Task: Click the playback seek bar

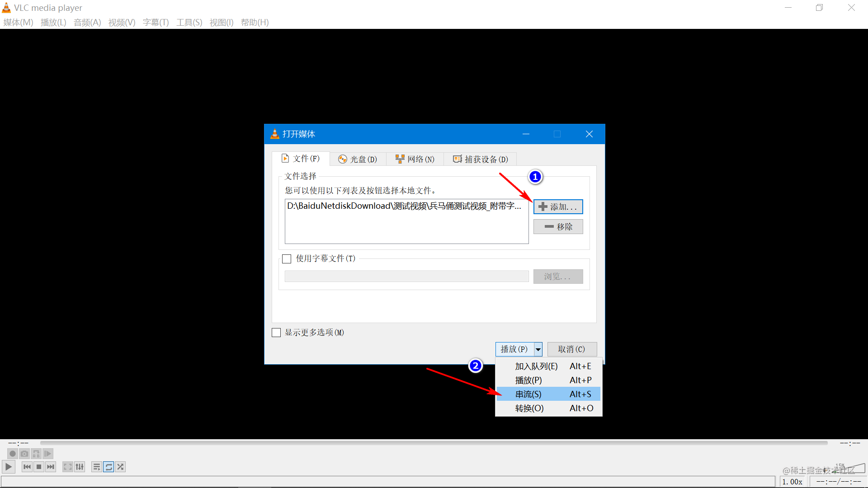Action: point(434,443)
